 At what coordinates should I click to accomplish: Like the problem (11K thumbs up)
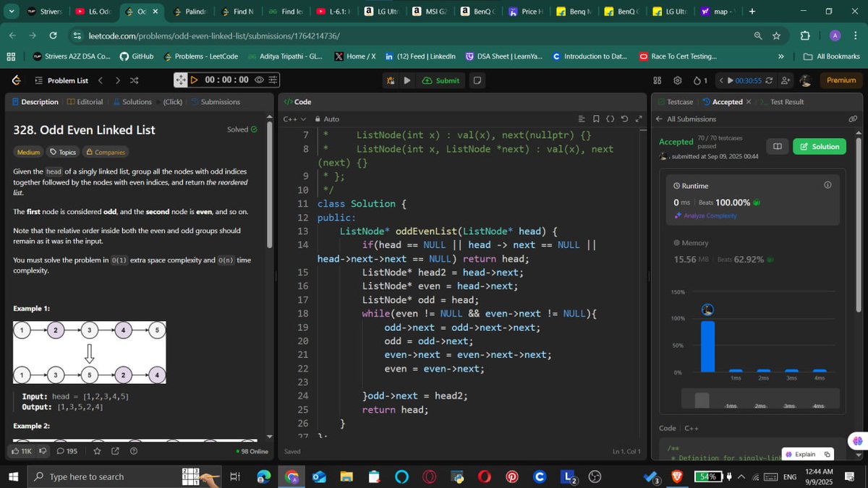pyautogui.click(x=22, y=451)
